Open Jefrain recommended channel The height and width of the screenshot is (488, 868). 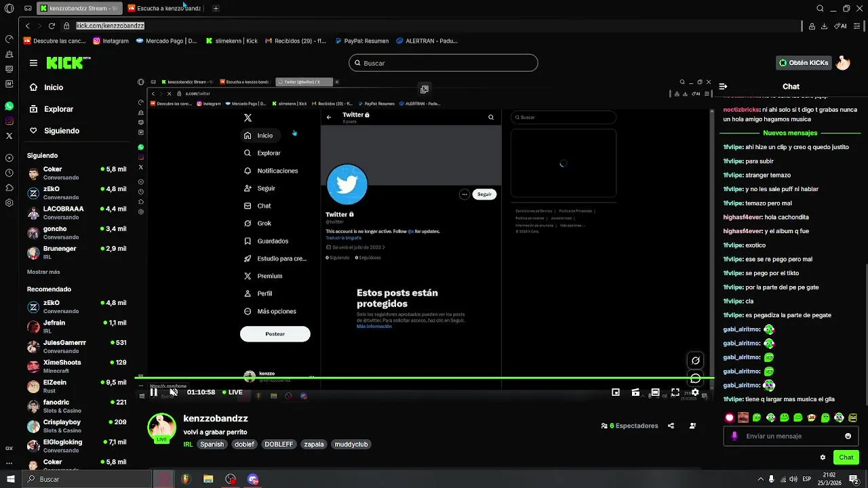pyautogui.click(x=77, y=327)
